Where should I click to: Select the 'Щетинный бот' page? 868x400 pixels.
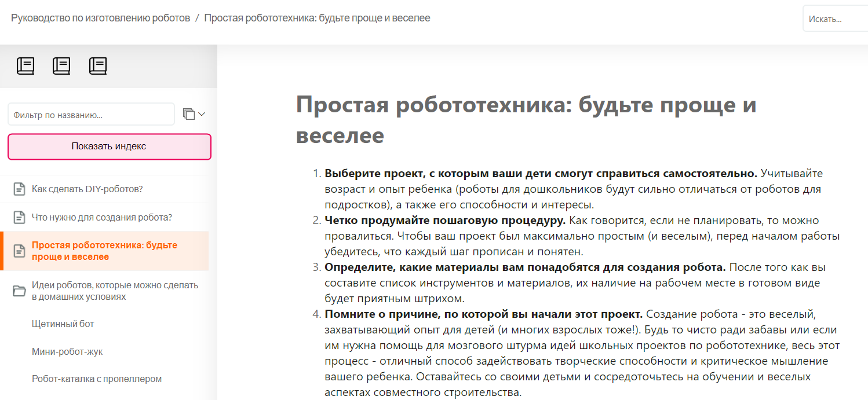coord(61,324)
